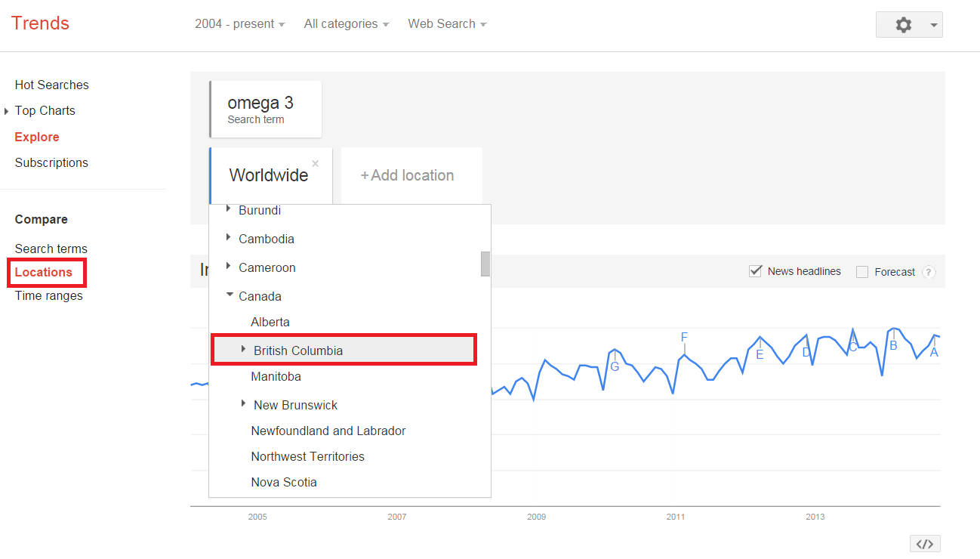
Task: Select Cameroon in the location list
Action: click(267, 267)
